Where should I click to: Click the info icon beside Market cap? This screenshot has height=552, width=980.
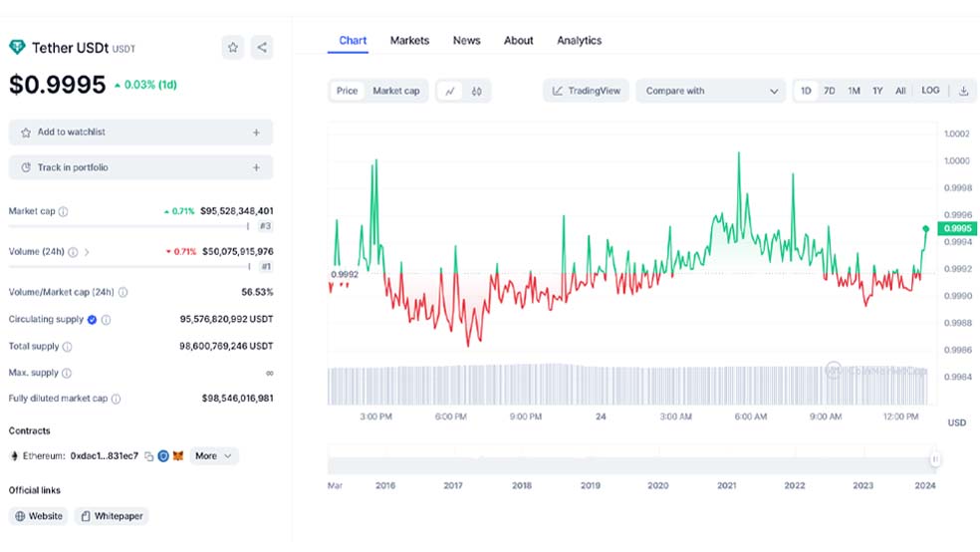pos(64,211)
